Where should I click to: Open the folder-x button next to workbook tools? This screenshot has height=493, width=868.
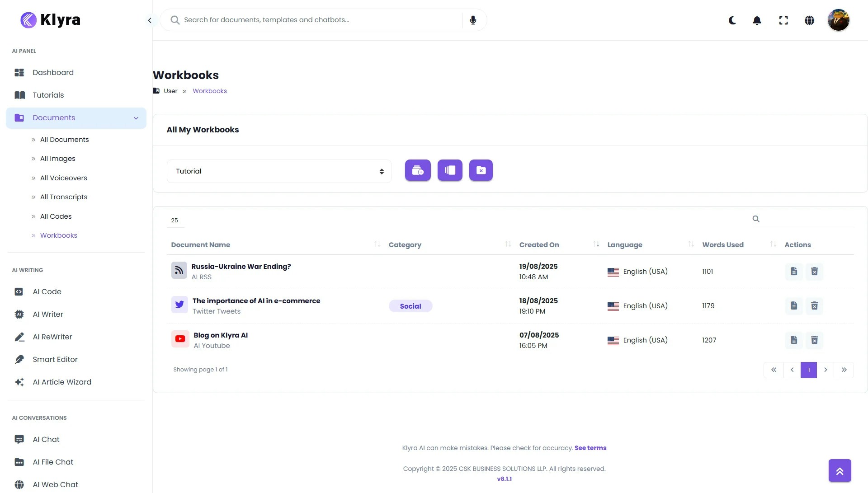click(x=481, y=170)
